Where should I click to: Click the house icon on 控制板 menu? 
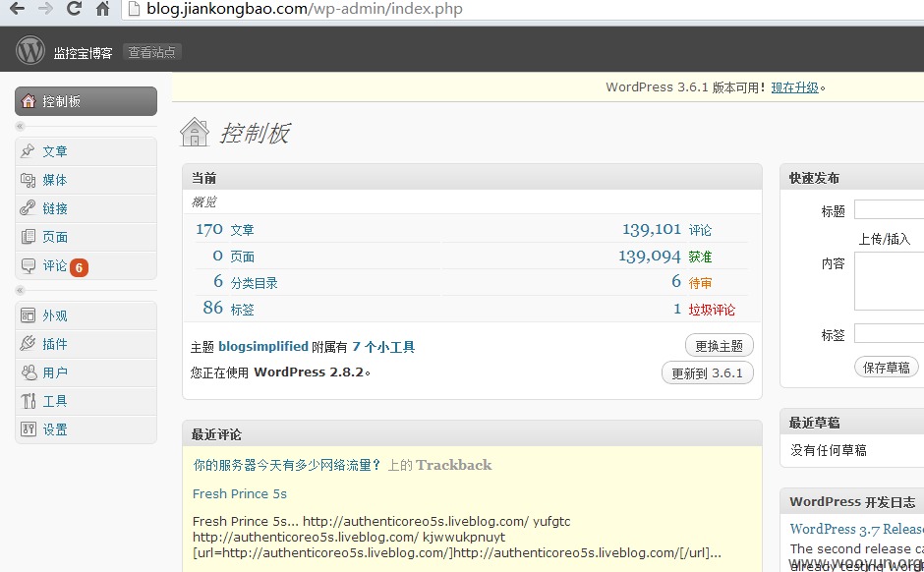29,101
